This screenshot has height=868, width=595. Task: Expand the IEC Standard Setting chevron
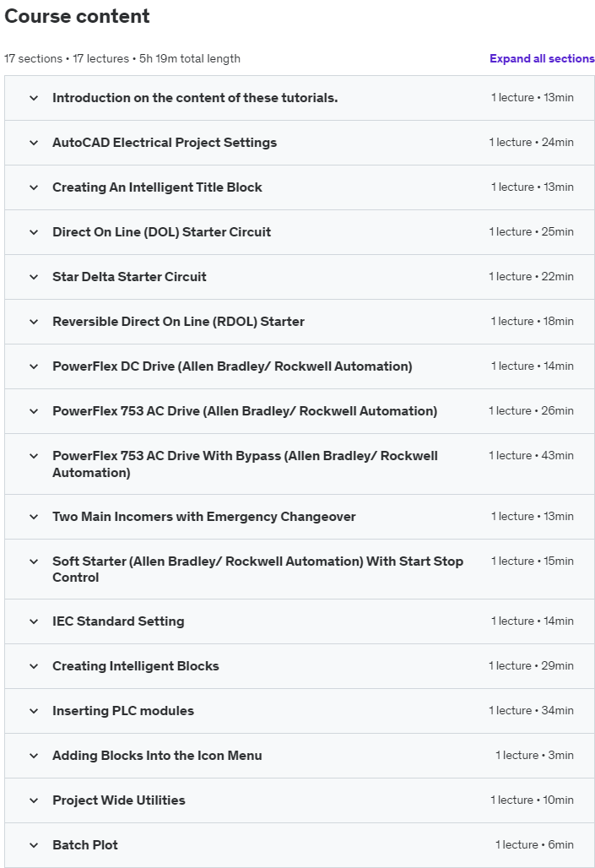(x=34, y=621)
